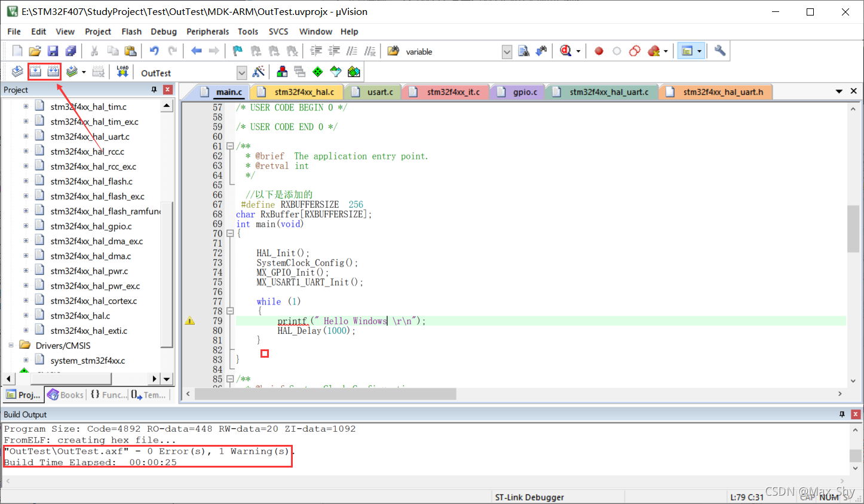Close the active editor tab with the X
This screenshot has height=504, width=864.
tap(854, 91)
